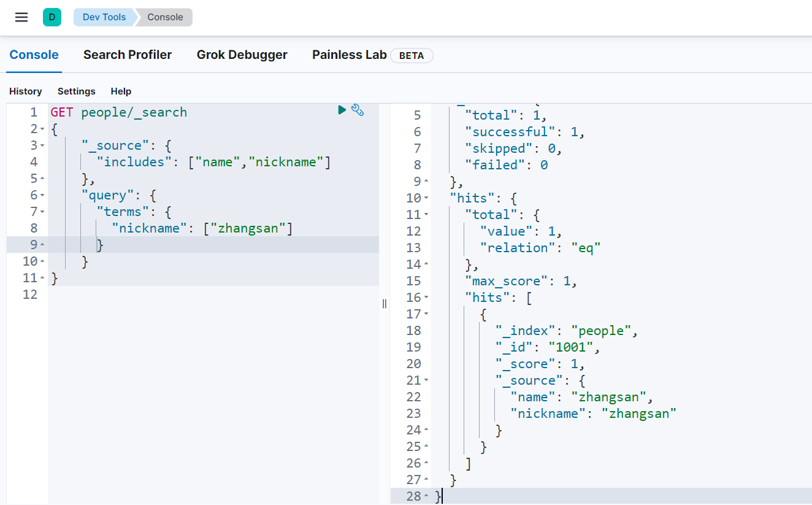Viewport: 812px width, 505px height.
Task: Open the wrench request options icon
Action: pyautogui.click(x=358, y=110)
